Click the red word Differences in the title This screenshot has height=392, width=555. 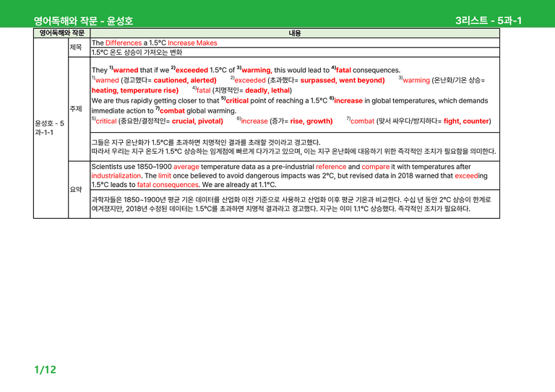[x=124, y=43]
